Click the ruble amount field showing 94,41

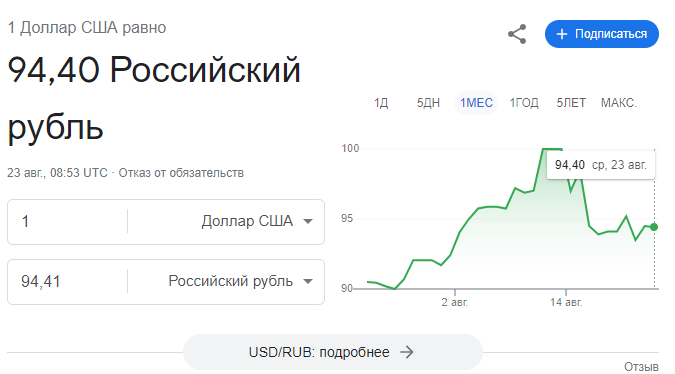(68, 281)
